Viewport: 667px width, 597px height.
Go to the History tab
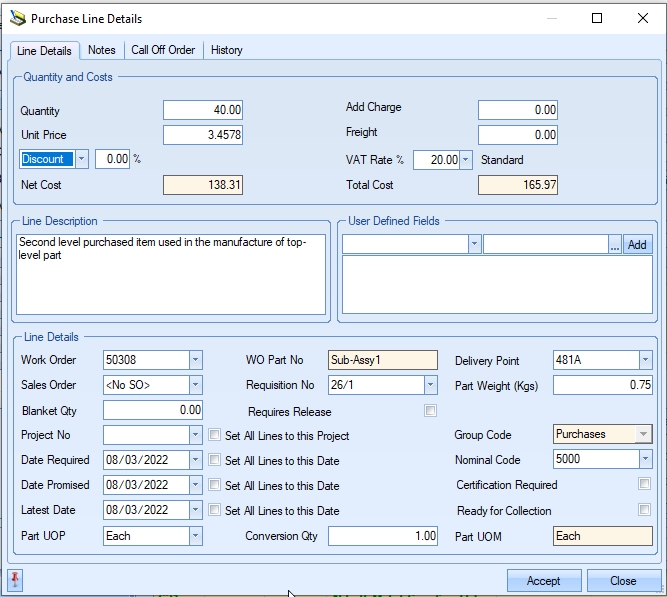[226, 50]
